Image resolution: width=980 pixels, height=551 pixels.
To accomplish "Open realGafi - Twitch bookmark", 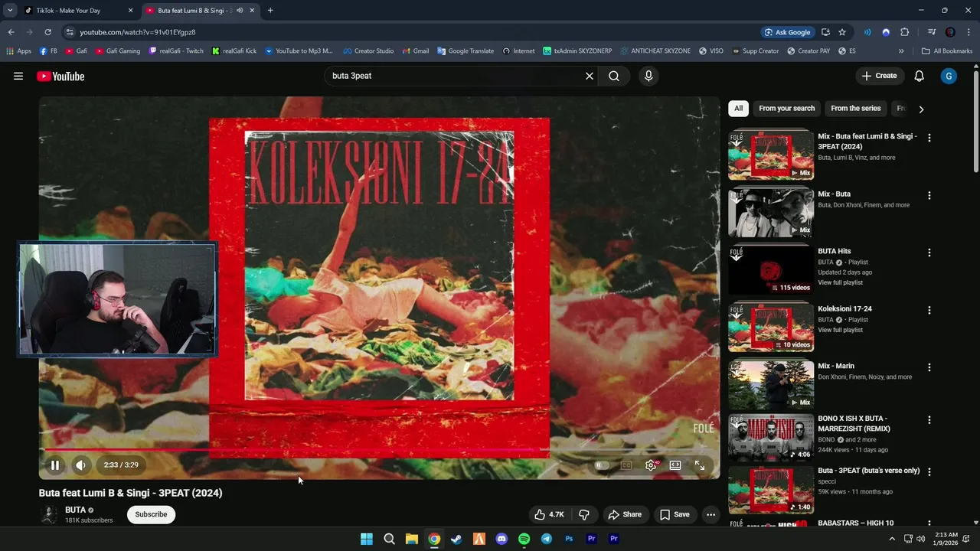I will coord(176,51).
